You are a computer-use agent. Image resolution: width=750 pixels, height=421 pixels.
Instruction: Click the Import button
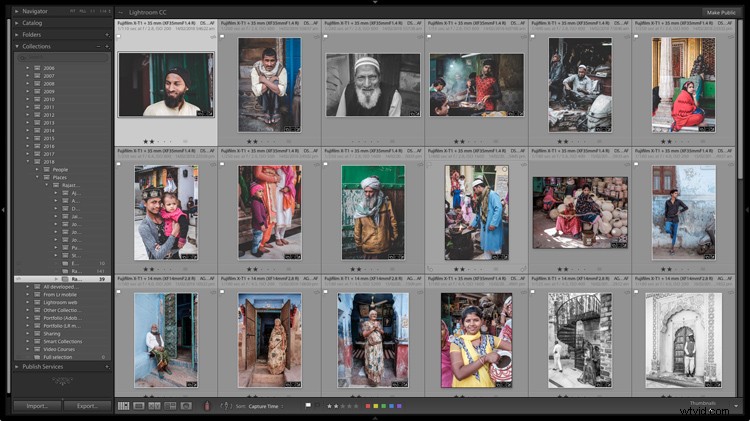coord(37,406)
